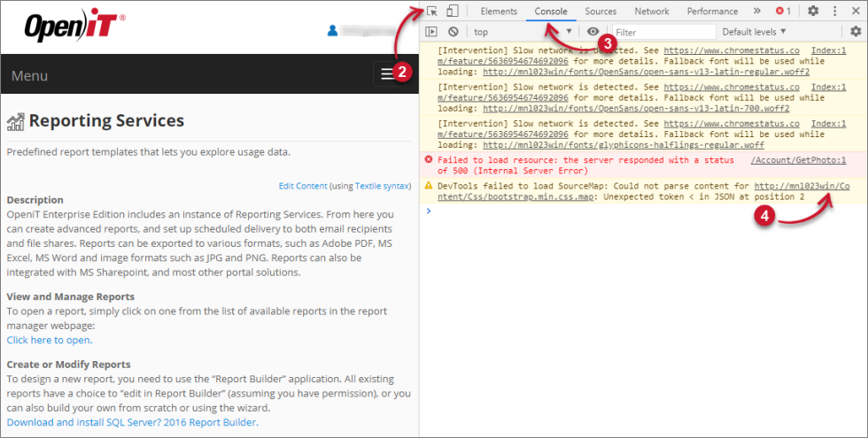Open the /Account/GetPhoto:1 source link

798,160
